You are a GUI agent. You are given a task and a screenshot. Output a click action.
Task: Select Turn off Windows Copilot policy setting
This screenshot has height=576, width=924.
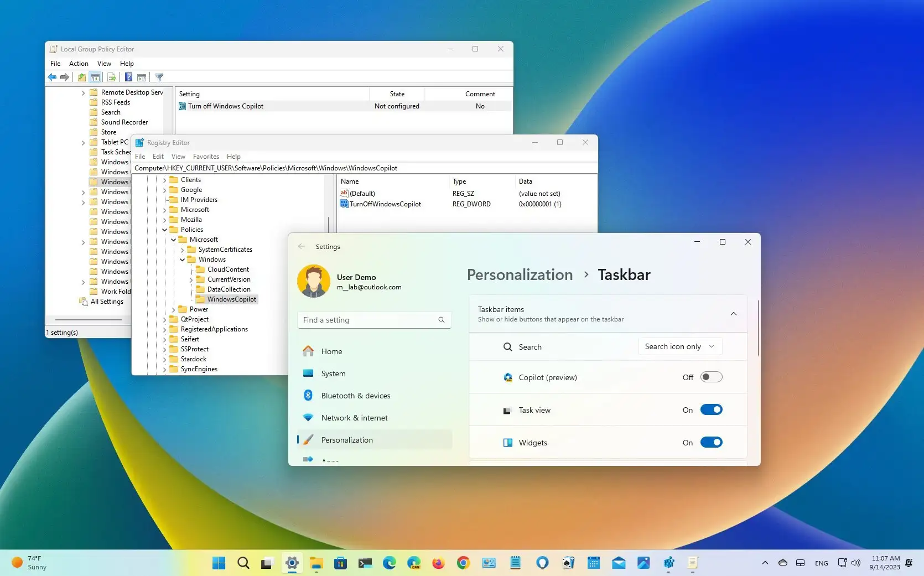pyautogui.click(x=225, y=106)
